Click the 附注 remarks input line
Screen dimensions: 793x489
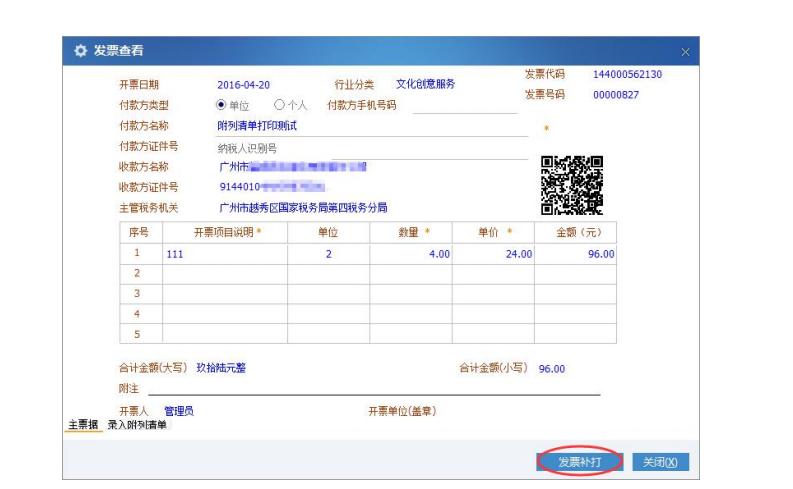tap(374, 388)
